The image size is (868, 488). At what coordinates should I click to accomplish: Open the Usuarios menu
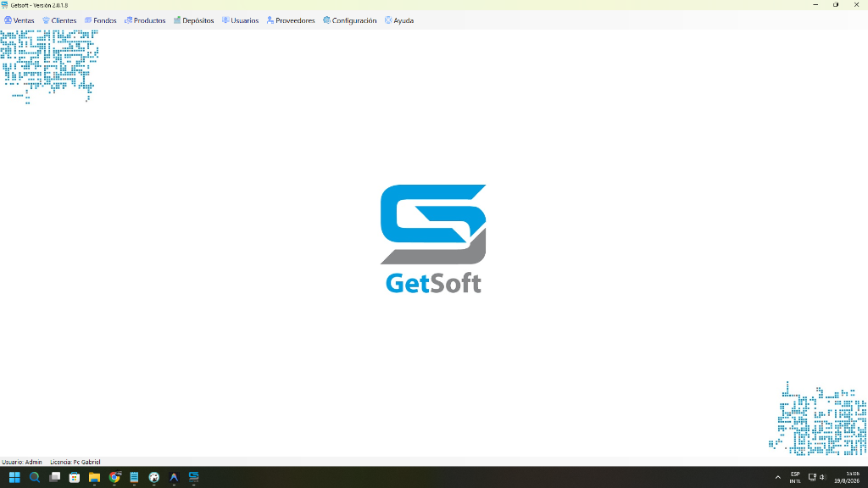[x=240, y=20]
